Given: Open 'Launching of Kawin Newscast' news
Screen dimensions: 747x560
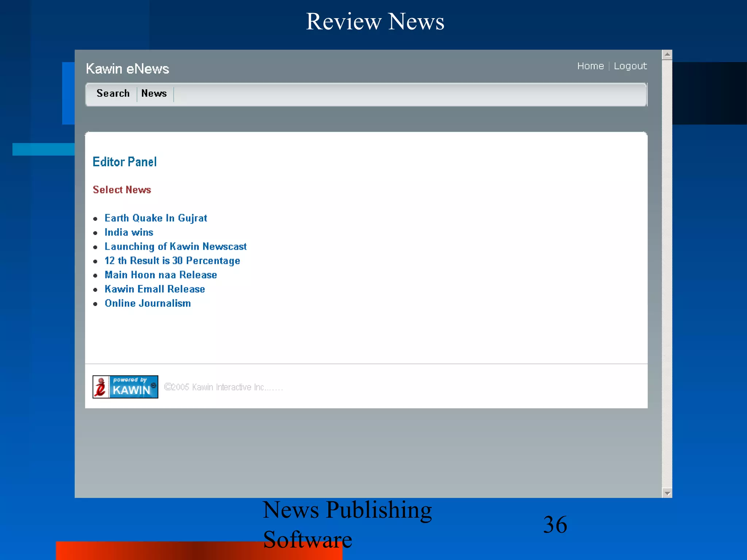Looking at the screenshot, I should [x=175, y=247].
